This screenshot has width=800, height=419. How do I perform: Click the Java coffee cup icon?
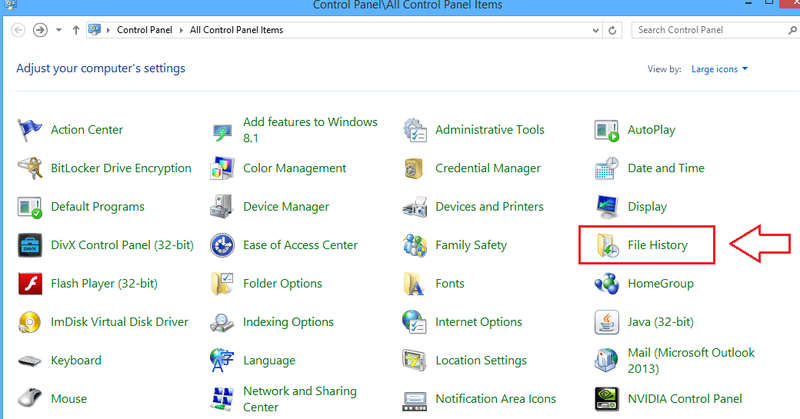(607, 322)
